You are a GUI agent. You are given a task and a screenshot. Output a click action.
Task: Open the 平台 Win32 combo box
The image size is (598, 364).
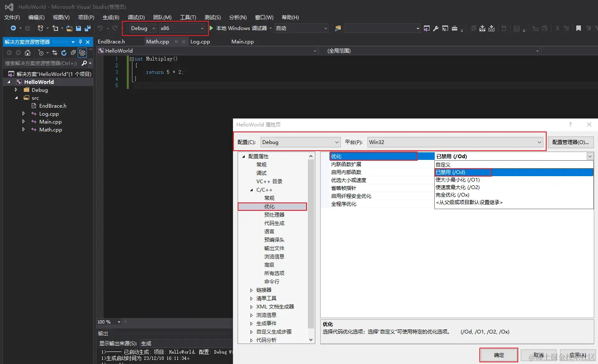click(455, 142)
